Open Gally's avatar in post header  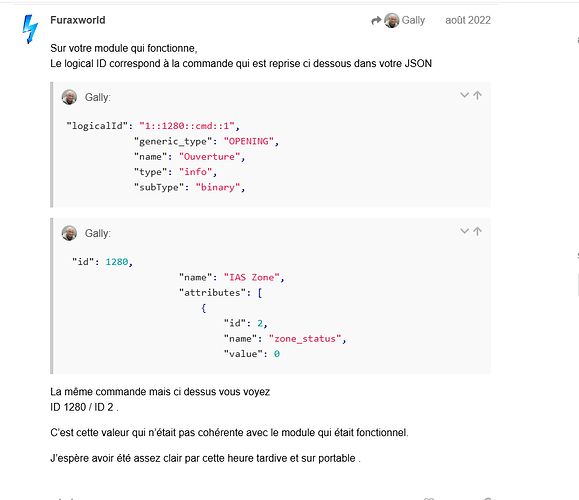(391, 20)
